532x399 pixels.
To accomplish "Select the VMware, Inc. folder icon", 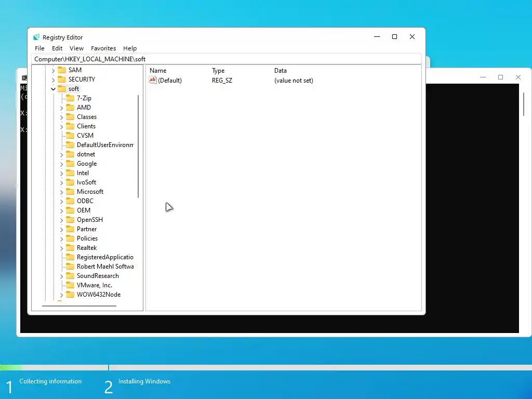I will pyautogui.click(x=70, y=285).
